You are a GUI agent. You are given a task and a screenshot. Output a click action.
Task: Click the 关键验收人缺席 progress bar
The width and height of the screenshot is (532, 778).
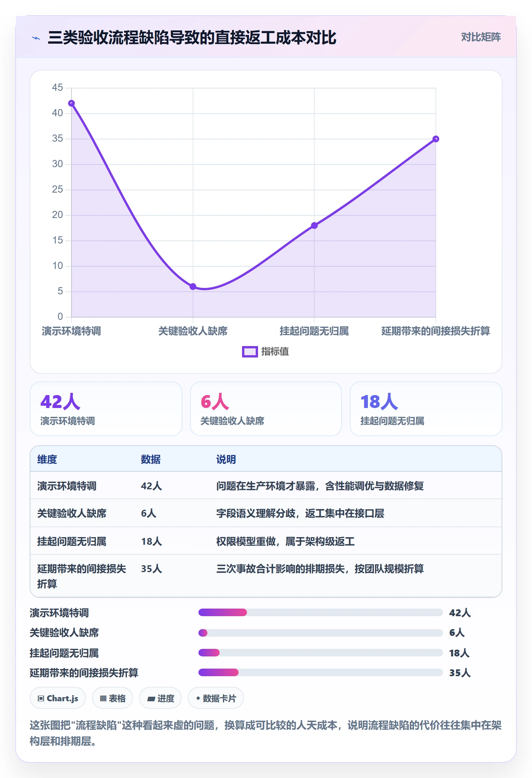321,633
